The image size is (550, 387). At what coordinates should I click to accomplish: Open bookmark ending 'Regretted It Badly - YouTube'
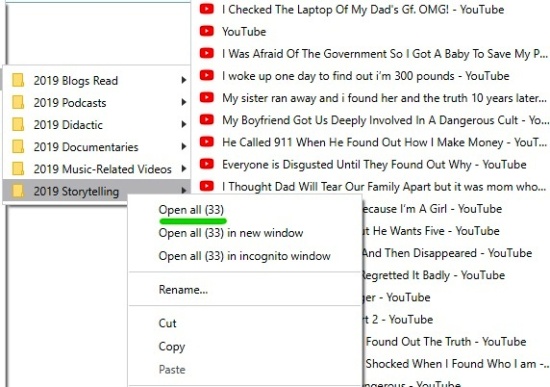(x=434, y=275)
